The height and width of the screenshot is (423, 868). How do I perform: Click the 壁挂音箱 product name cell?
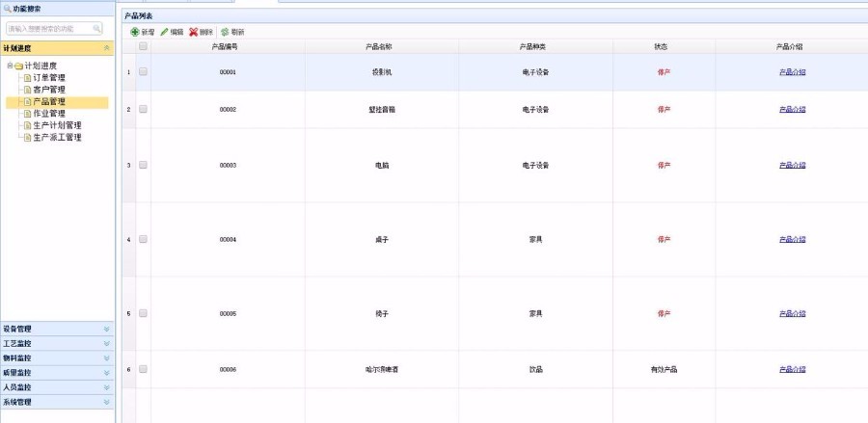click(382, 110)
